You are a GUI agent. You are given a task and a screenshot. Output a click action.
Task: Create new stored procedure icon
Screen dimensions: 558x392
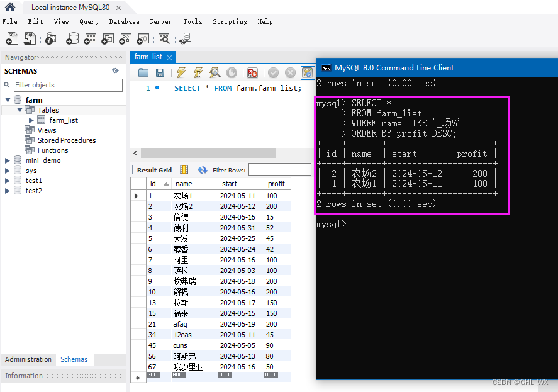click(x=125, y=38)
